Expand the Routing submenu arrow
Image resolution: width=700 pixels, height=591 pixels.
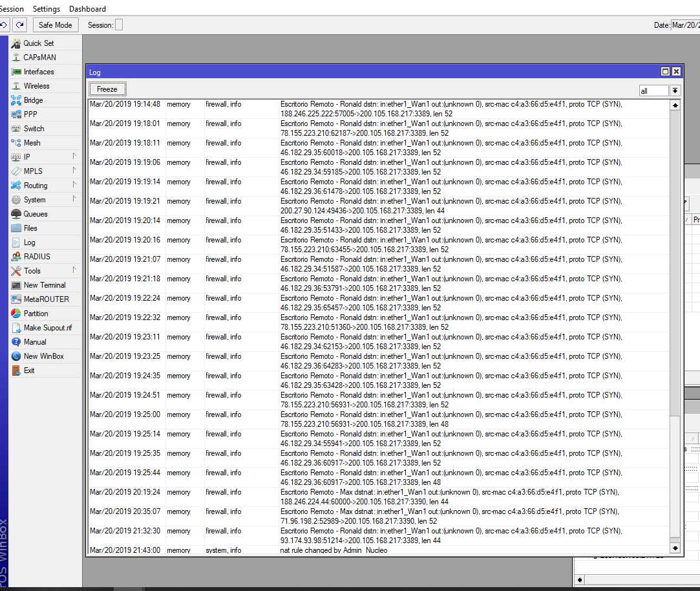[74, 184]
